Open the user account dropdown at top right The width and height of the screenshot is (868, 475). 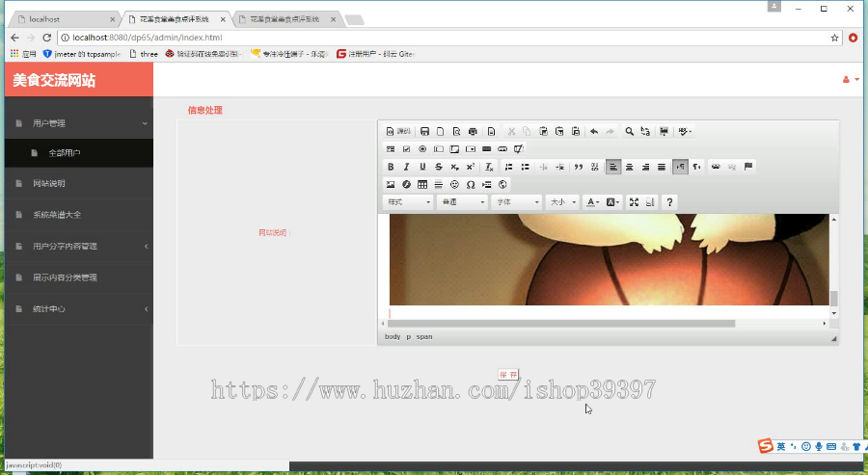(851, 80)
